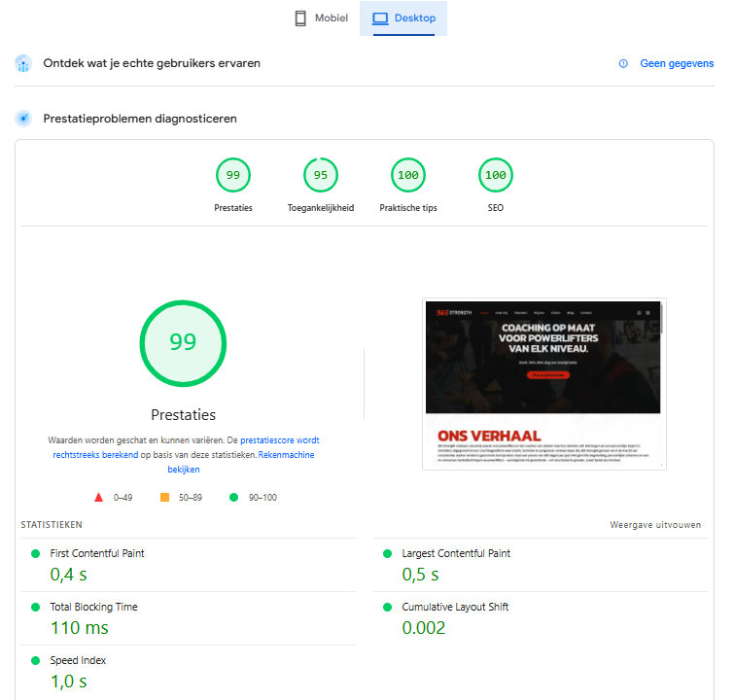Switch to the Mobiel tab
Screen dimensions: 735x700
pyautogui.click(x=321, y=18)
